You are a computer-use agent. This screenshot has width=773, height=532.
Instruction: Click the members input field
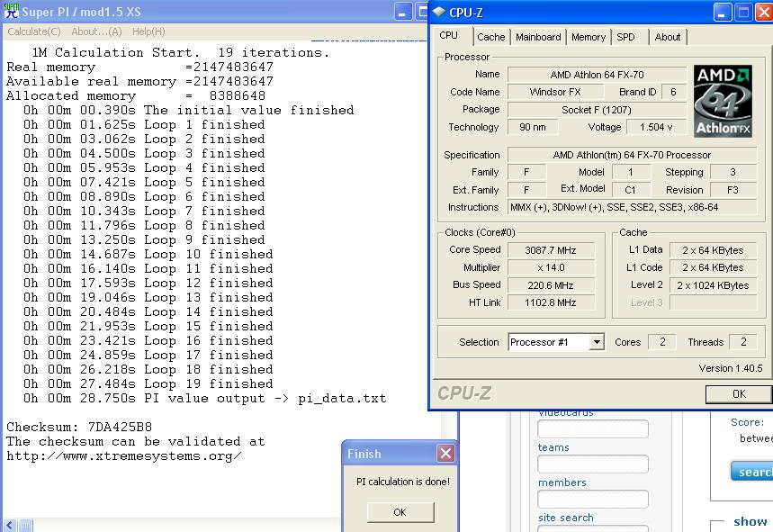coord(593,499)
